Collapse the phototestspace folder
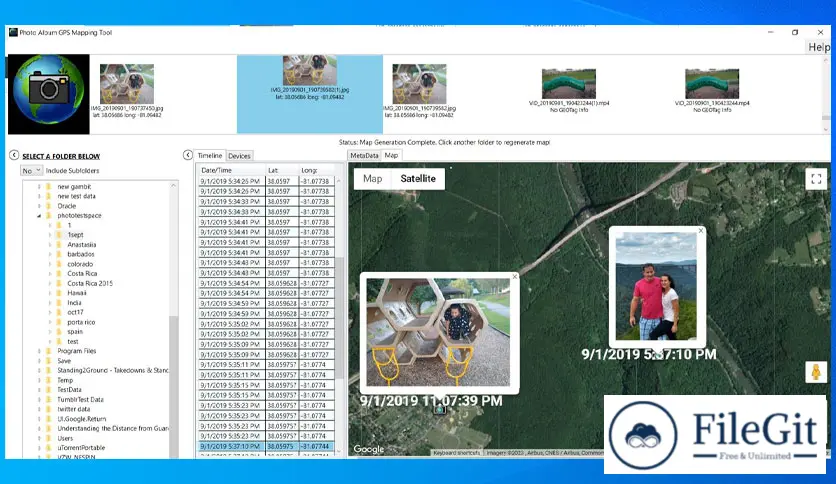The image size is (836, 484). click(x=39, y=216)
